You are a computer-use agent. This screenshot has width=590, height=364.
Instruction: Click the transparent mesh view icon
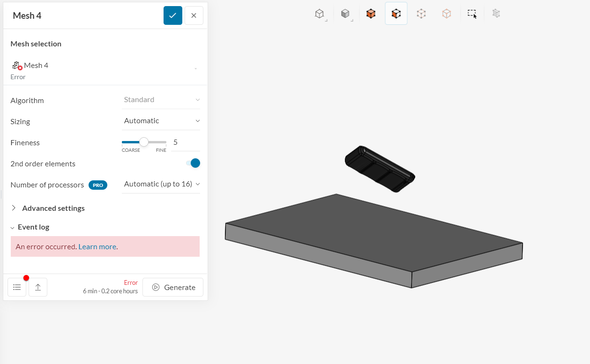(446, 14)
